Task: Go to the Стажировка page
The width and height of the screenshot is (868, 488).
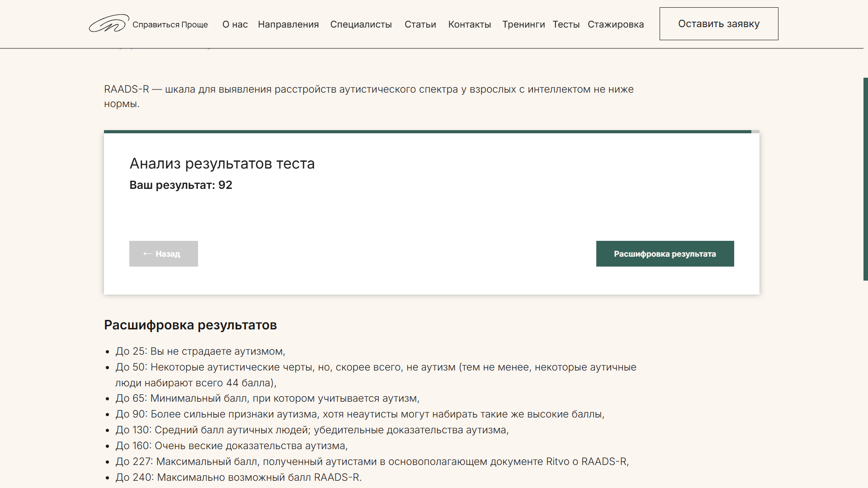Action: point(615,24)
